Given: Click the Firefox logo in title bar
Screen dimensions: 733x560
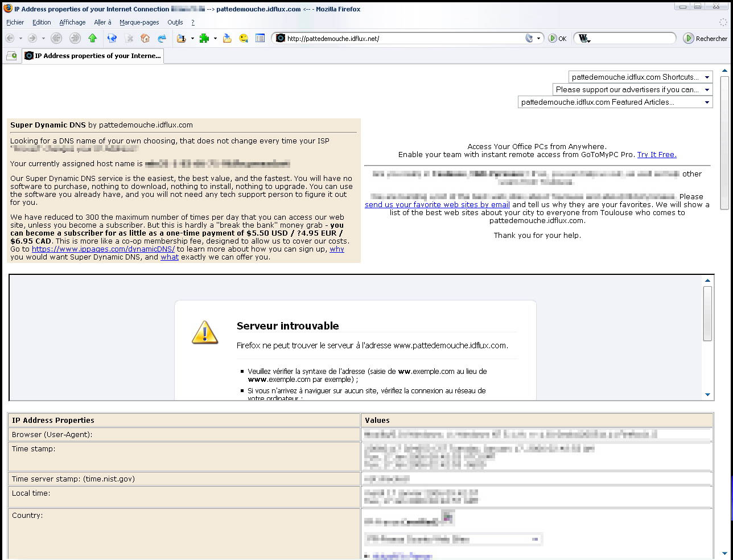Looking at the screenshot, I should click(x=7, y=9).
